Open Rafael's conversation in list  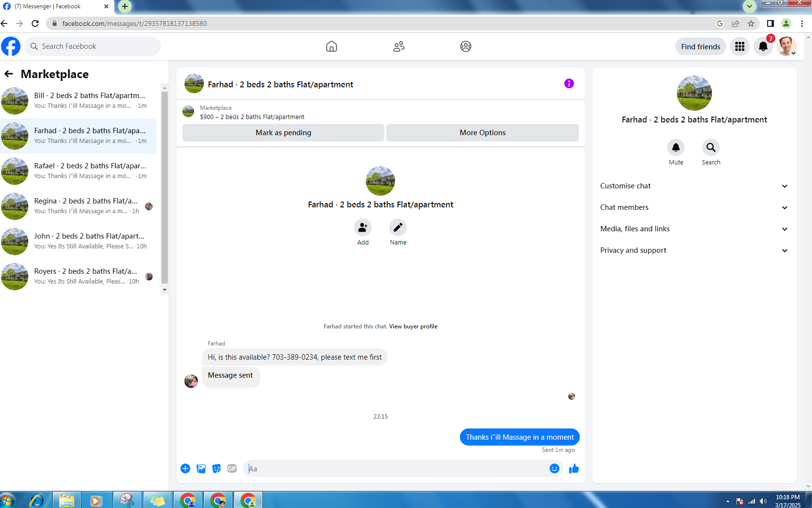coord(78,171)
